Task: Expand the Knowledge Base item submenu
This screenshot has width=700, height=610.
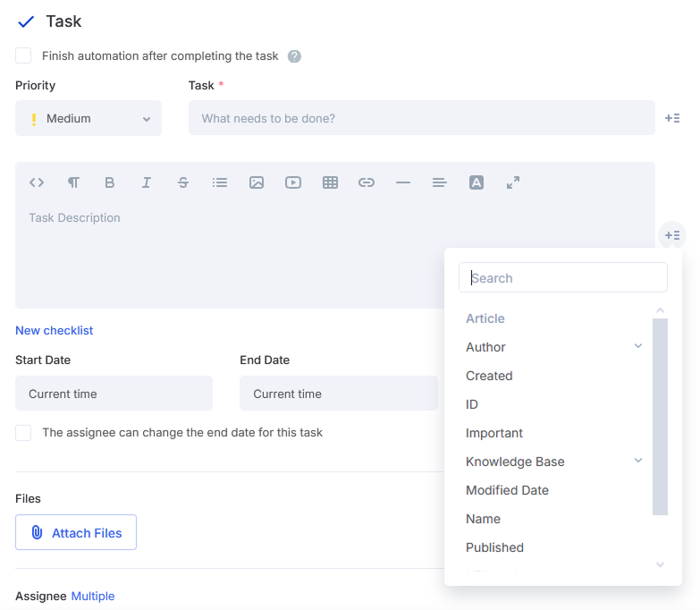Action: (x=638, y=461)
